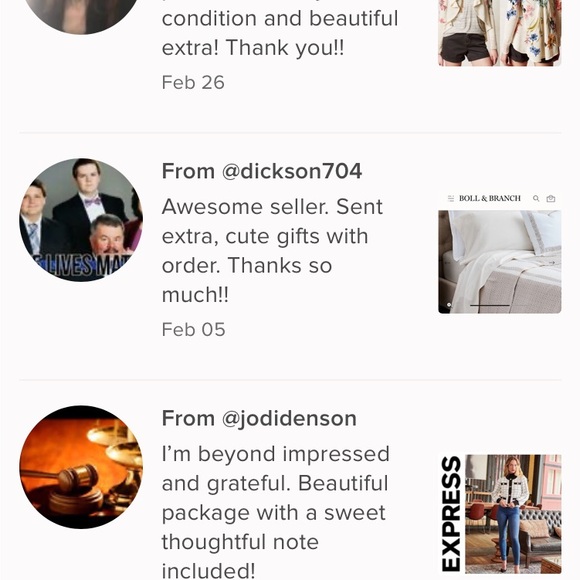Click the Feb 05 review date
The height and width of the screenshot is (580, 580).
coord(193,330)
